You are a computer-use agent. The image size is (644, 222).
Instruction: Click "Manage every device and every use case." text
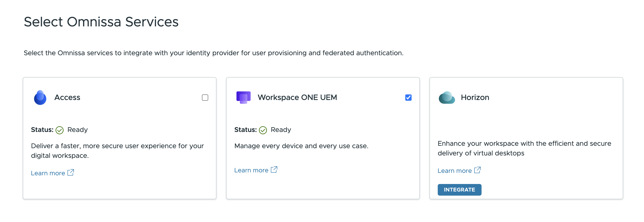pyautogui.click(x=301, y=146)
